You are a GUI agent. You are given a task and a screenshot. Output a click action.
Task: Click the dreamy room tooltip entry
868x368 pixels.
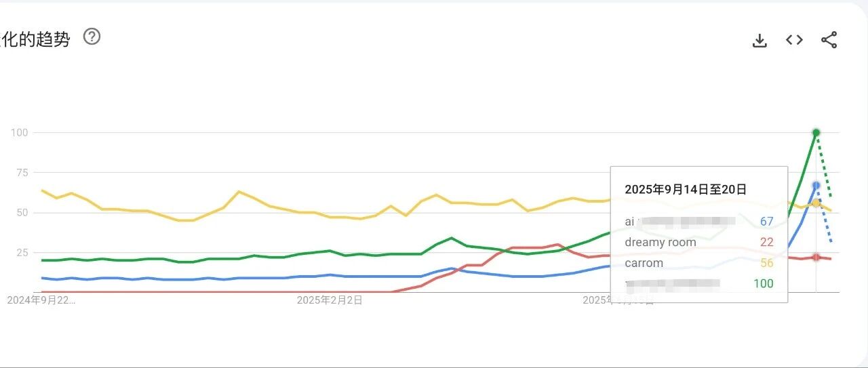699,242
